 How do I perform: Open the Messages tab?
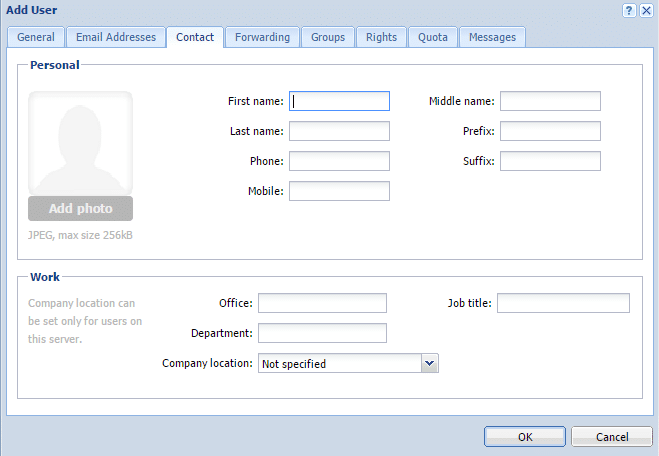(x=493, y=37)
